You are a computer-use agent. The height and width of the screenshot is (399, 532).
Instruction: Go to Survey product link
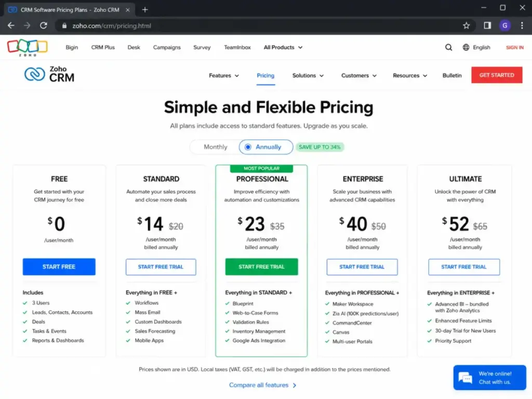coord(202,47)
